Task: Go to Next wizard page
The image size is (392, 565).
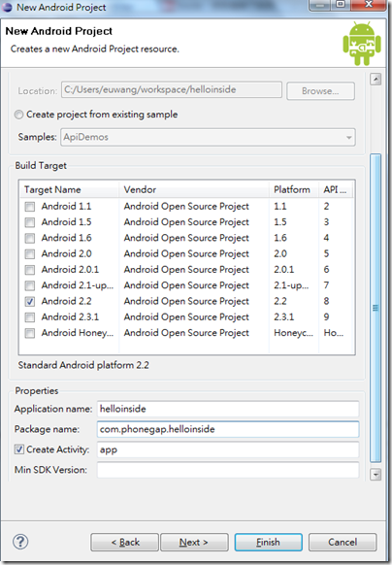Action: tap(194, 543)
